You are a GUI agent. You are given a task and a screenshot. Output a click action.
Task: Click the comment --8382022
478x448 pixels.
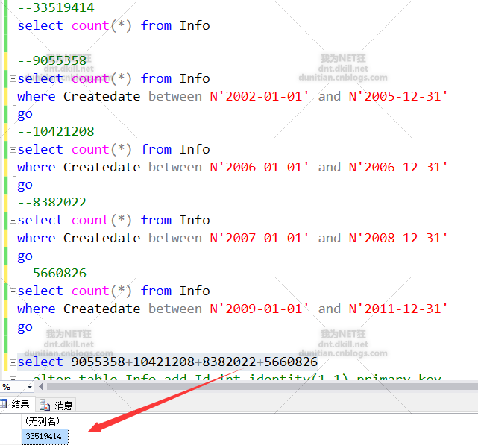point(52,202)
